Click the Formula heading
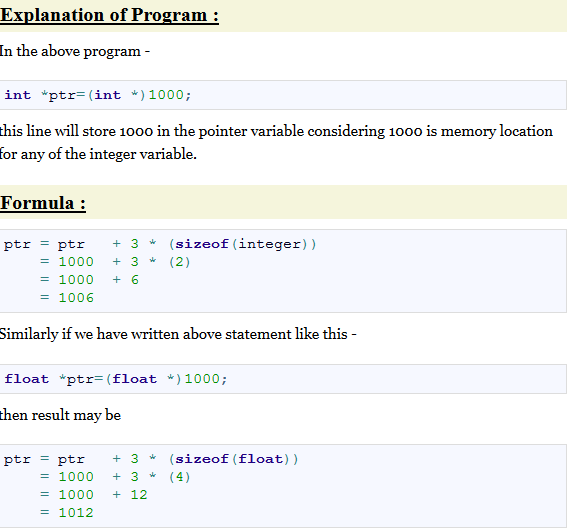Viewport: 582px width, 532px height. pos(43,203)
